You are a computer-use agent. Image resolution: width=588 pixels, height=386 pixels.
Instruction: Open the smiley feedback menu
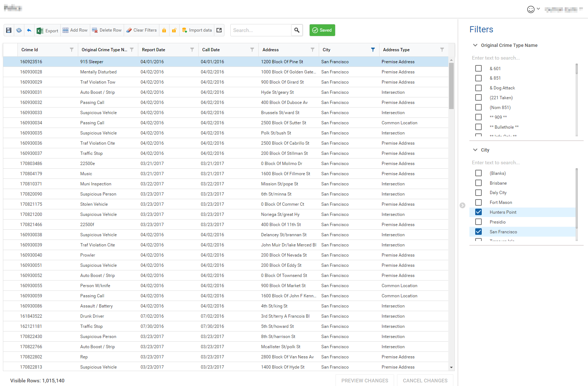533,9
